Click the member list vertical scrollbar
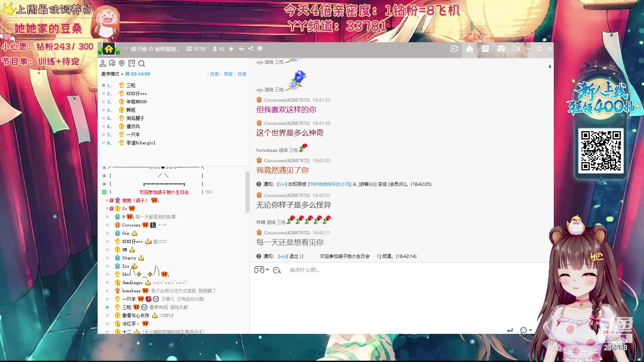644x362 pixels. [x=247, y=192]
